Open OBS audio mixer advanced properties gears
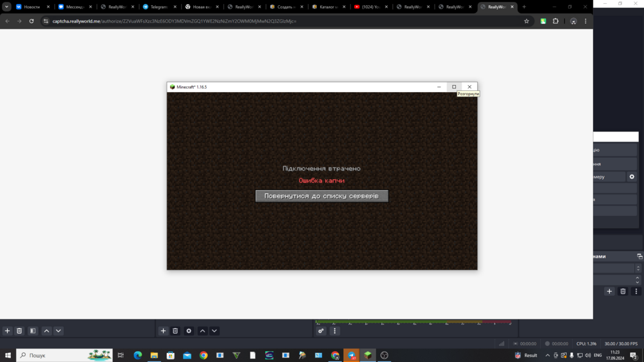 coord(321,331)
